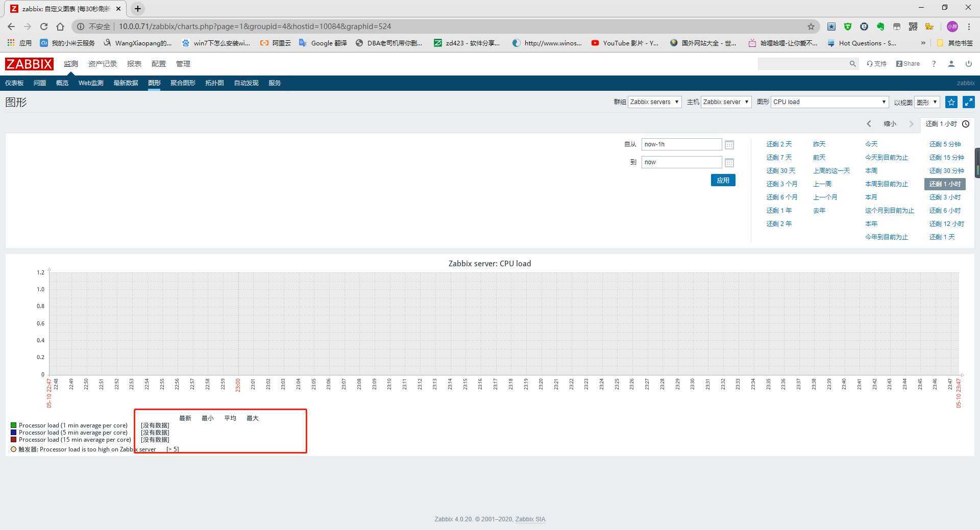Select the 本周 this week range
The width and height of the screenshot is (980, 530).
click(x=871, y=171)
